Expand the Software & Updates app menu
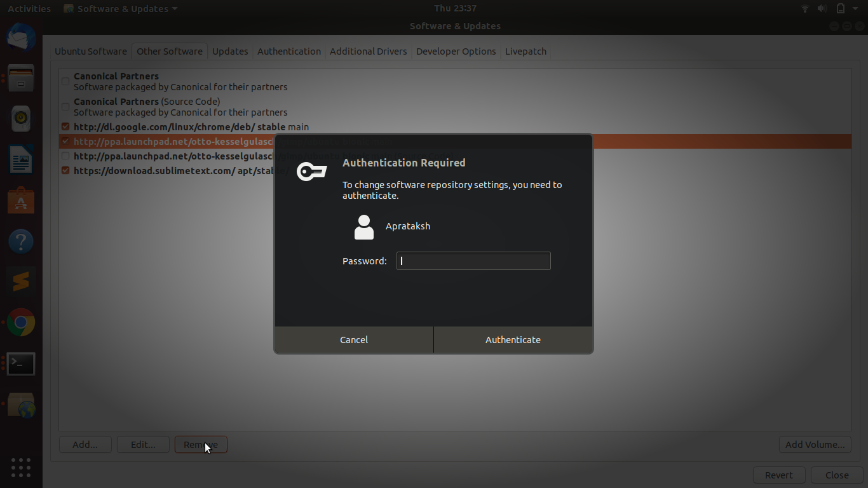 tap(121, 9)
